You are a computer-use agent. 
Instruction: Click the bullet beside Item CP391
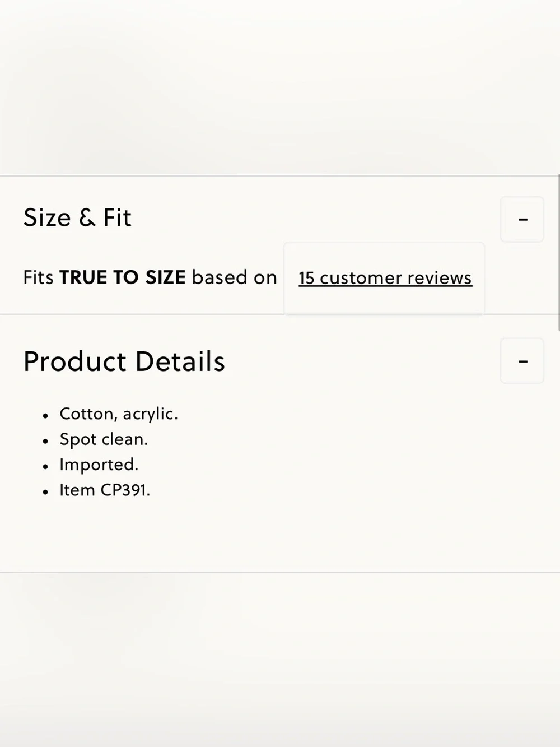(45, 493)
